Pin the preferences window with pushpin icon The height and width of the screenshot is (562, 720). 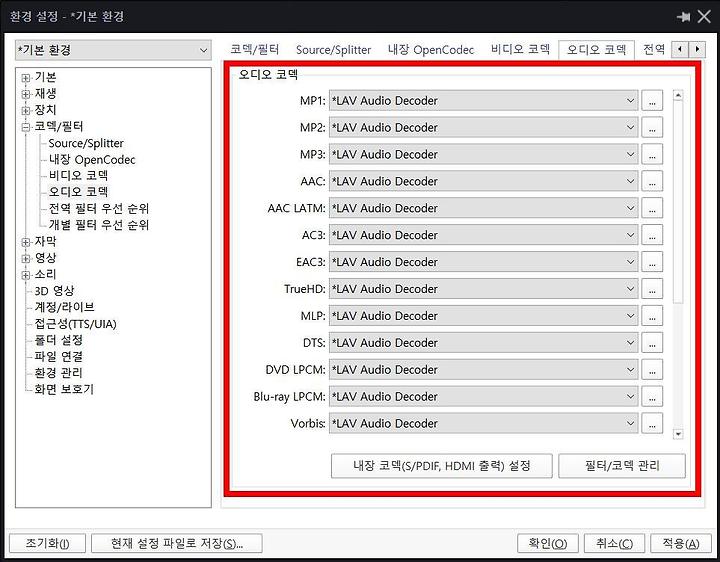[x=684, y=17]
